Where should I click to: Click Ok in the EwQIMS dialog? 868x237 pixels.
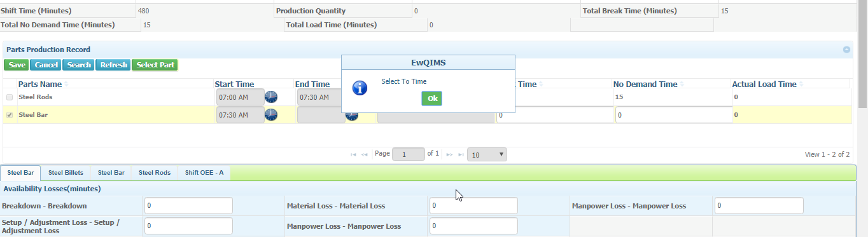pos(431,98)
